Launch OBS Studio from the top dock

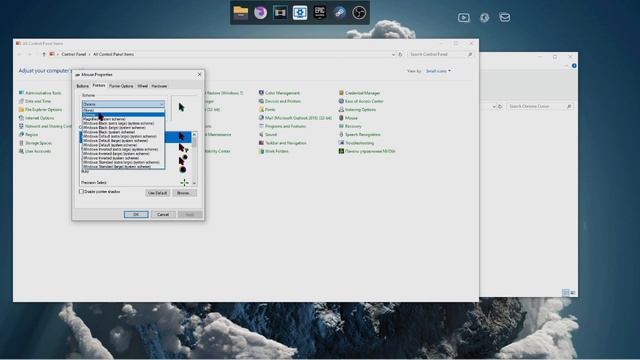point(359,13)
